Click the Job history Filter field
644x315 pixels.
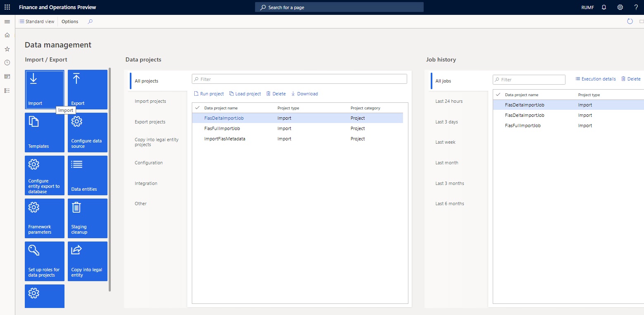529,80
